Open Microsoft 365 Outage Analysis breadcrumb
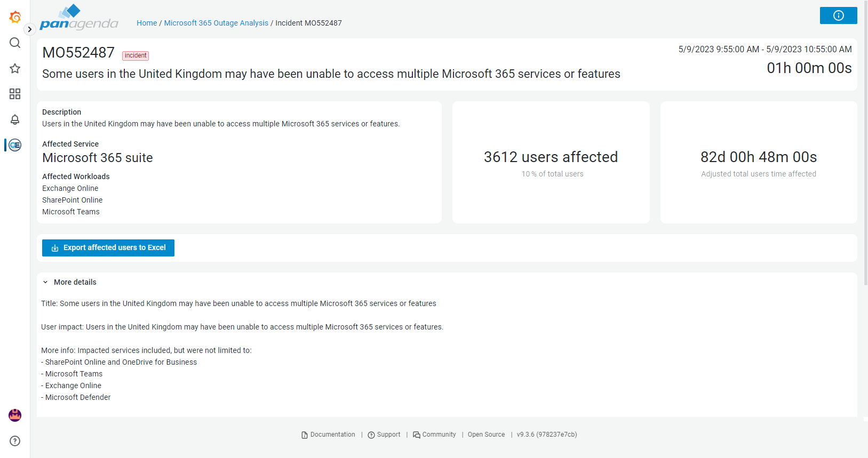868x458 pixels. pyautogui.click(x=216, y=23)
